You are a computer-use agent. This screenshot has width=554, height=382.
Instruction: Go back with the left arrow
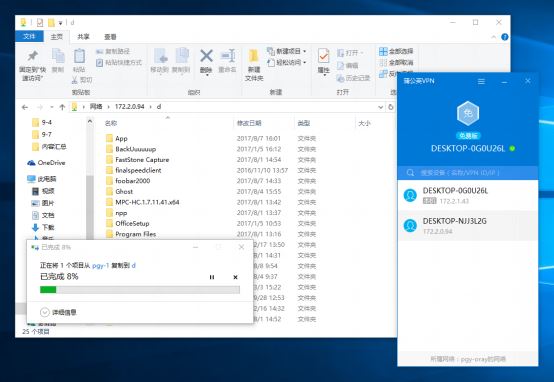pos(25,107)
